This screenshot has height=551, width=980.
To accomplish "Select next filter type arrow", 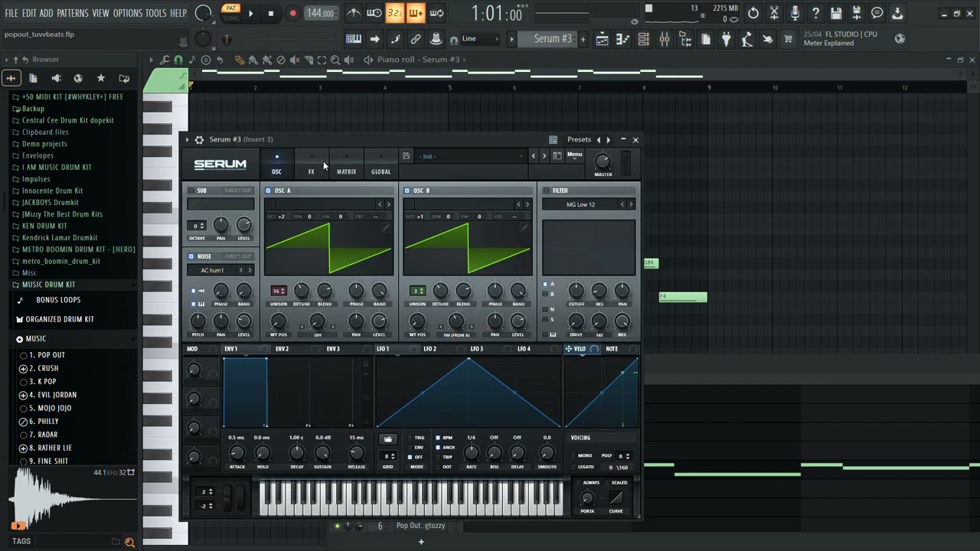I will click(x=631, y=204).
